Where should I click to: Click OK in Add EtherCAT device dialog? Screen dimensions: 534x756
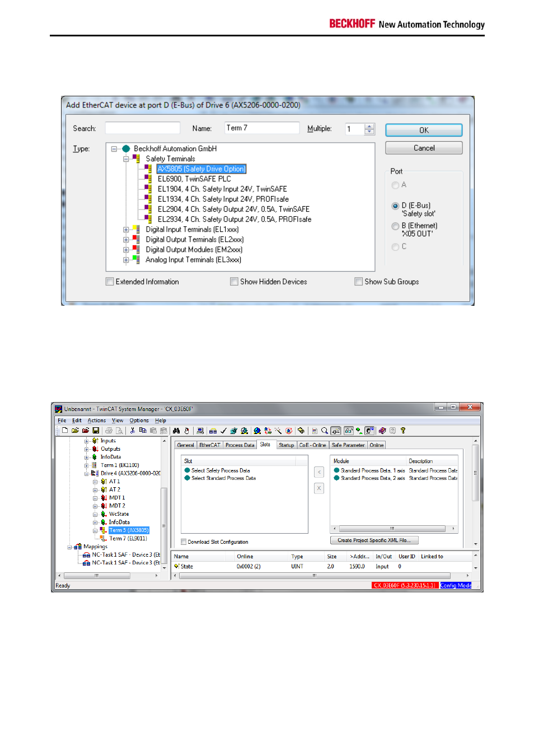click(x=424, y=130)
